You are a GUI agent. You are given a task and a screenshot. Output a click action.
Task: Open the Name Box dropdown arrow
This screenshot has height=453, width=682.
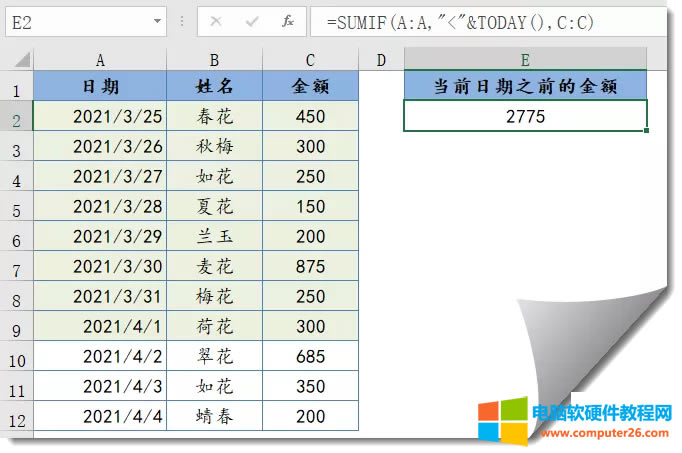click(158, 21)
